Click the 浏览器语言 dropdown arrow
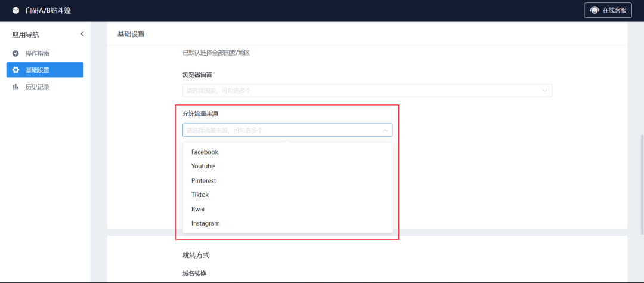644x283 pixels. click(545, 91)
